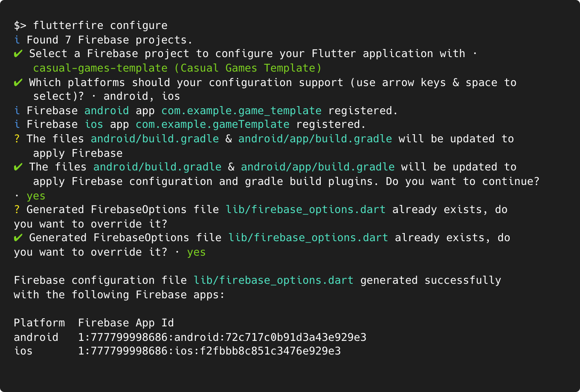580x392 pixels.
Task: Click the blue info icon before 'Found 7'
Action: point(17,40)
